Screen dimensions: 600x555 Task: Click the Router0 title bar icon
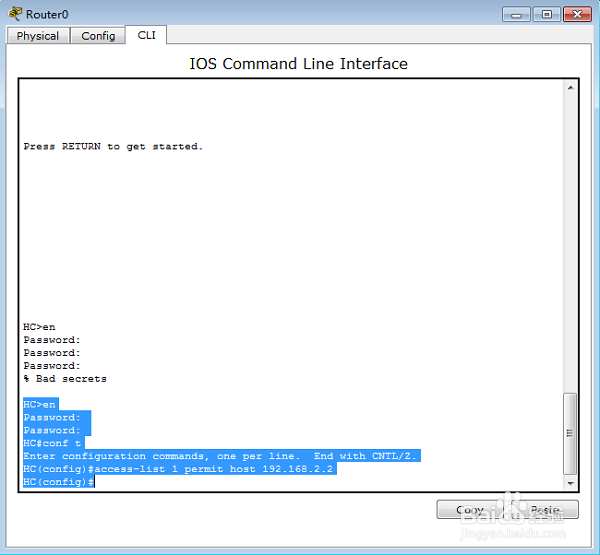(15, 14)
